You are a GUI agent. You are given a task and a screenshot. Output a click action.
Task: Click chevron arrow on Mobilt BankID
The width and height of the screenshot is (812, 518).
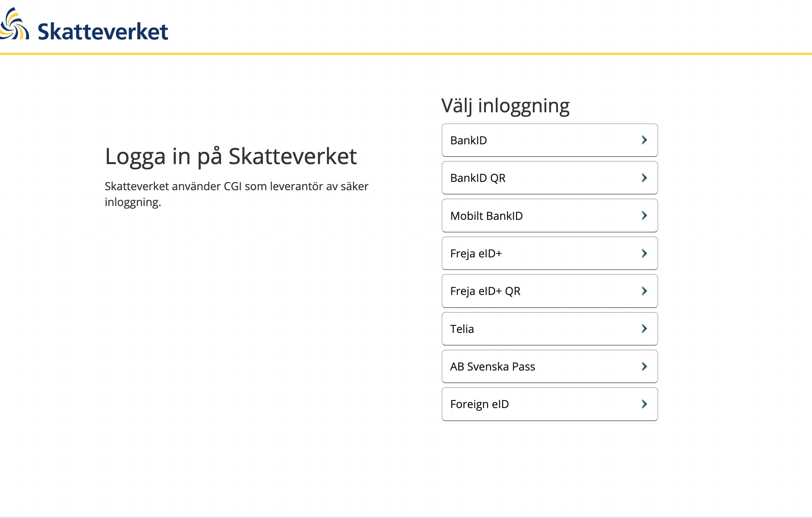(x=644, y=216)
